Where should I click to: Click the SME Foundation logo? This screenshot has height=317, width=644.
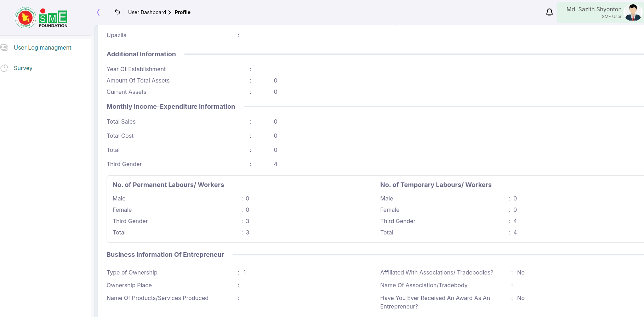pyautogui.click(x=41, y=18)
